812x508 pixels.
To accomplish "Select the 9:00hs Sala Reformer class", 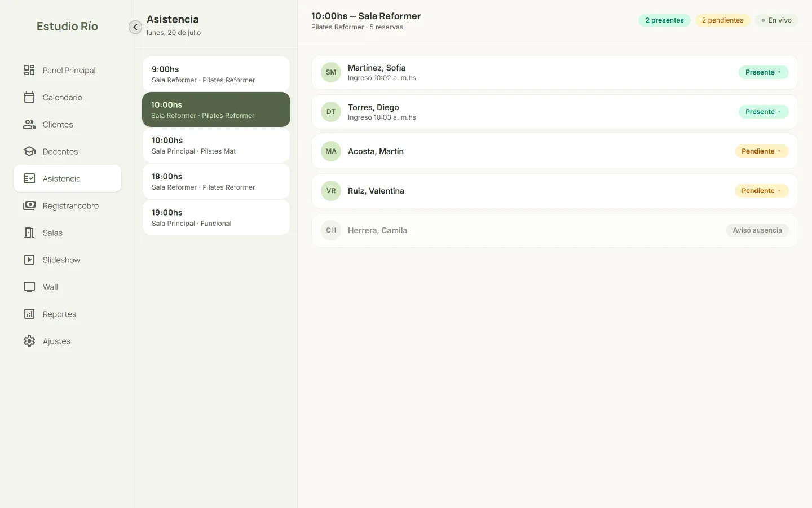I will 216,74.
